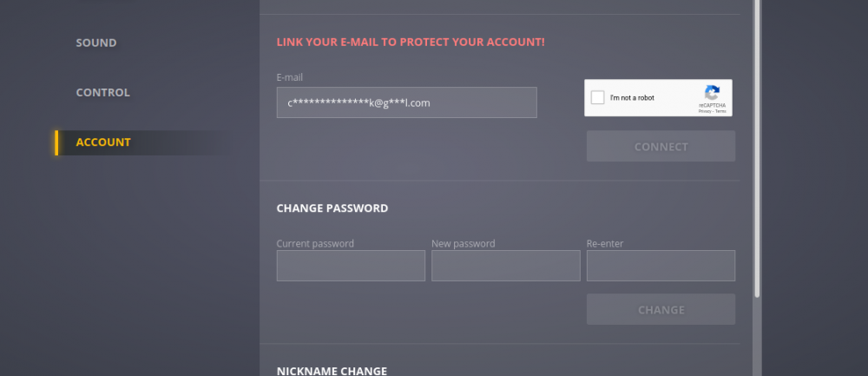
Task: Click the Change password button
Action: pyautogui.click(x=661, y=309)
